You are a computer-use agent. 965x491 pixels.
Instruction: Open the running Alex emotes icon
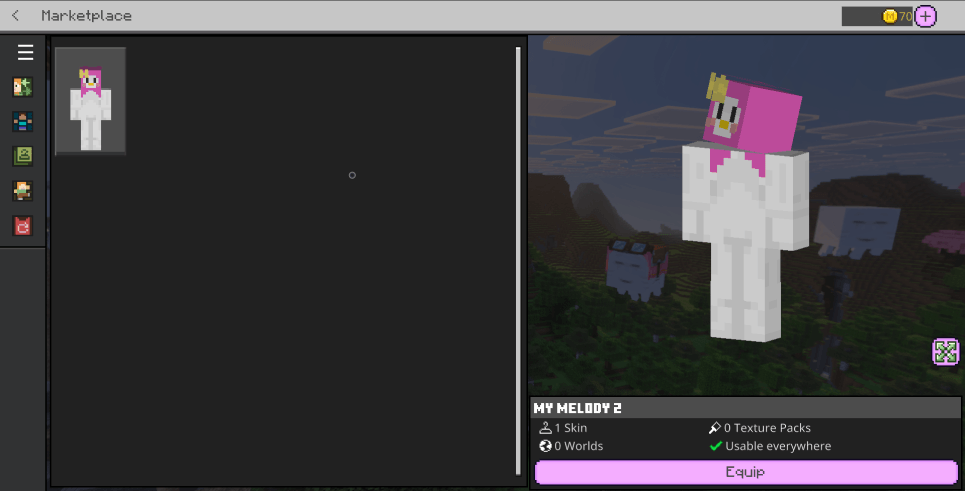(23, 191)
